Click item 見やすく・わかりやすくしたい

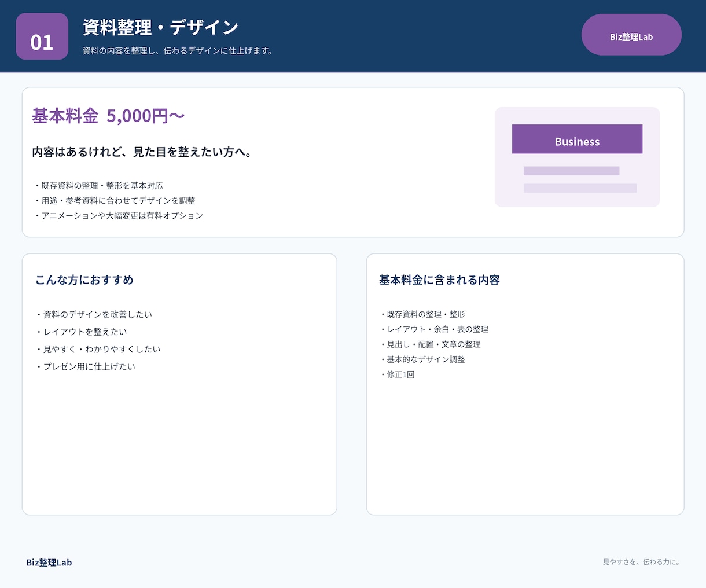98,350
